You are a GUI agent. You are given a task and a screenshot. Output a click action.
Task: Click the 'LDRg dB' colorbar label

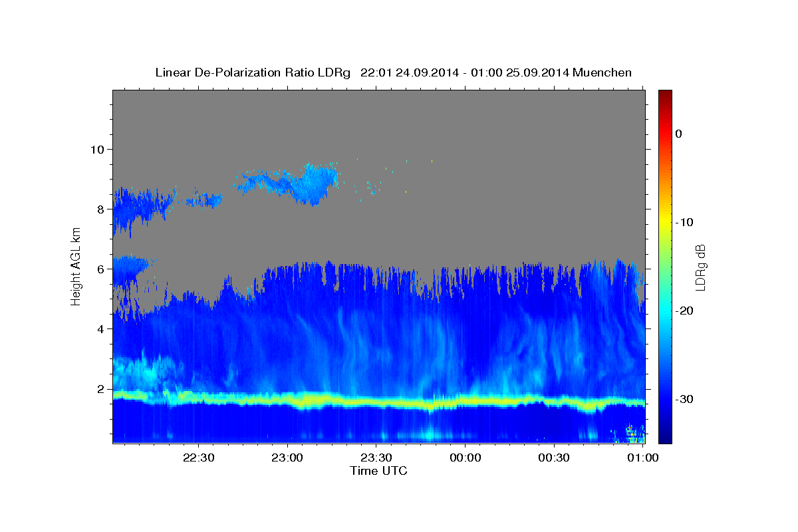coord(700,267)
